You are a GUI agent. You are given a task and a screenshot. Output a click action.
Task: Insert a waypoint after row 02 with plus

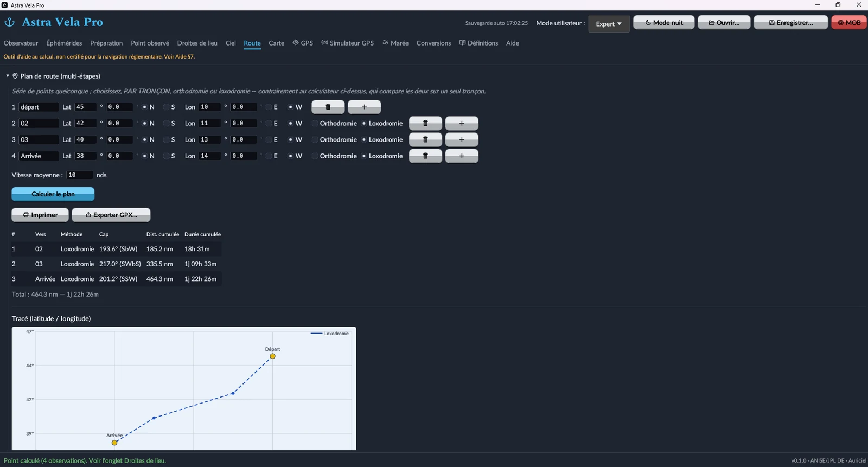coord(462,123)
